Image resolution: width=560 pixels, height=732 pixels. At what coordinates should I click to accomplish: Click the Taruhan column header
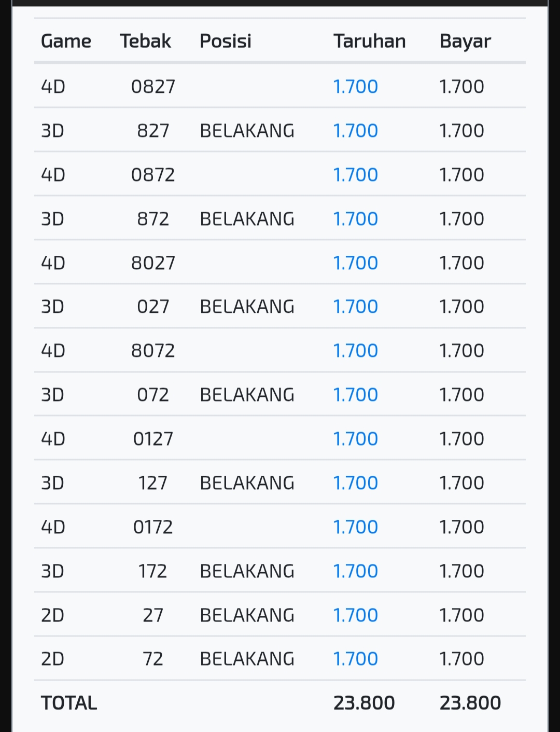(x=369, y=41)
